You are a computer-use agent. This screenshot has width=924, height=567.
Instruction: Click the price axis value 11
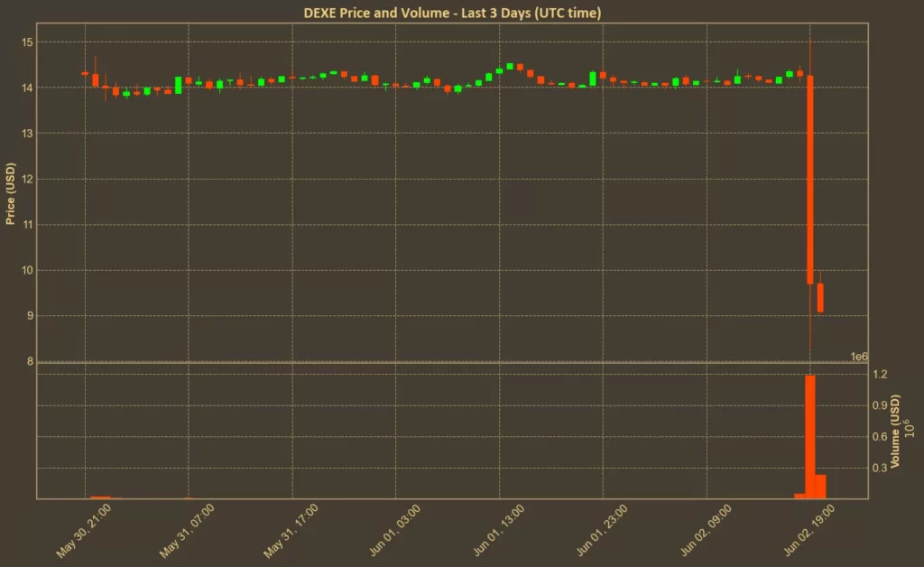[27, 225]
